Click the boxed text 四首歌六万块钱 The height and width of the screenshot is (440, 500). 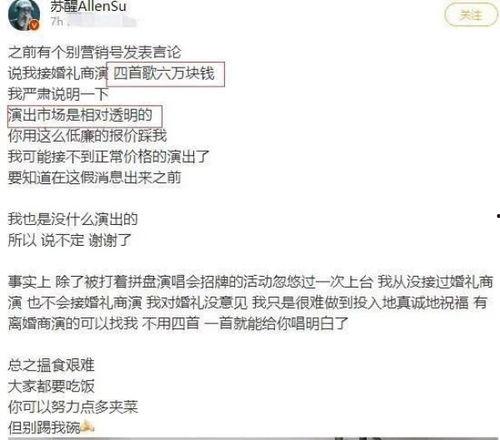[x=165, y=74]
